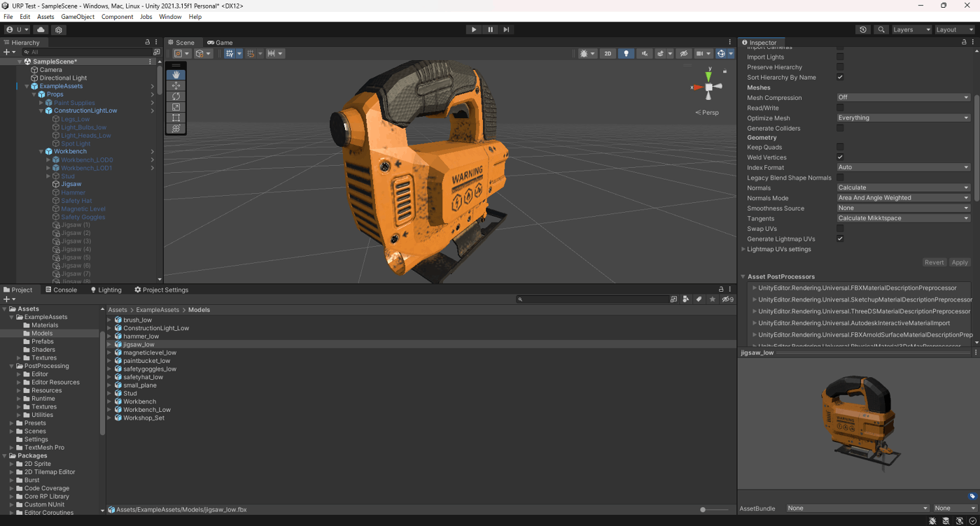Click the Apply button in Inspector
980x526 pixels.
pos(959,262)
